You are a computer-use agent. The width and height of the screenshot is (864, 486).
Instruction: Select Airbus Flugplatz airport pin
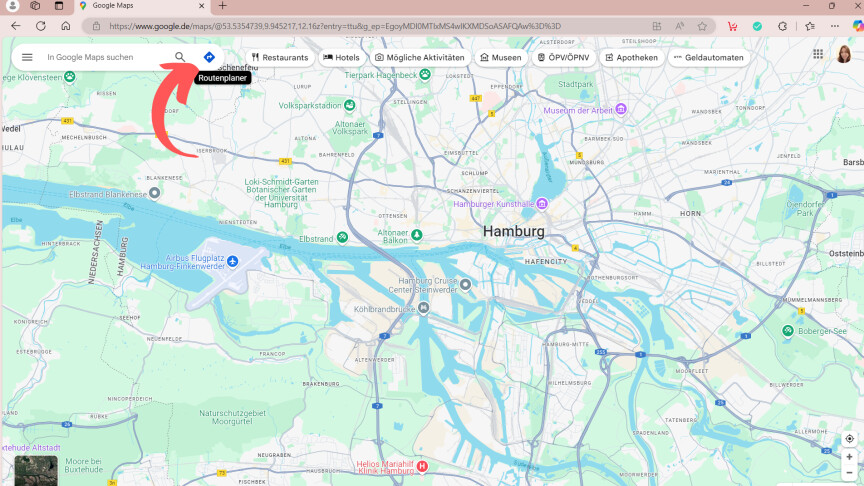pos(233,261)
